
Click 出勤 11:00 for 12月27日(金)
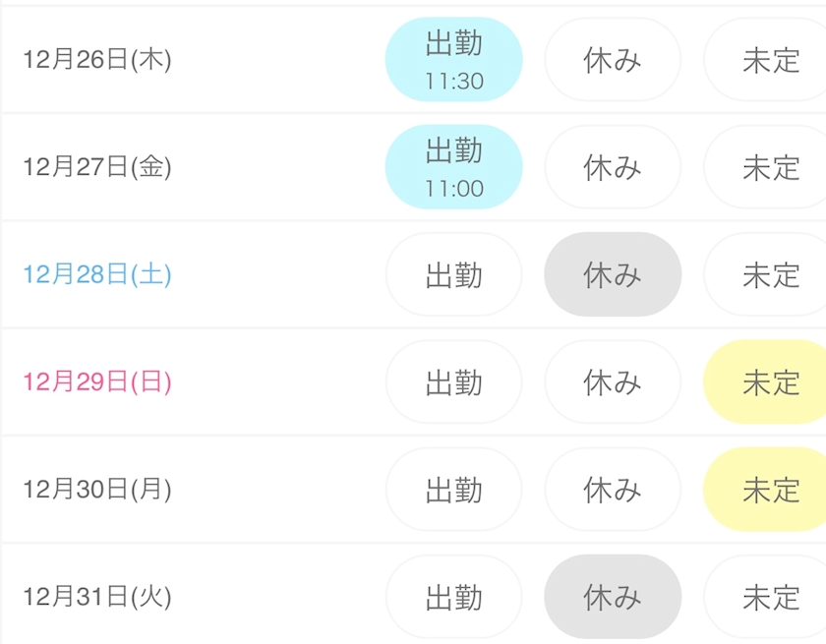(x=453, y=167)
